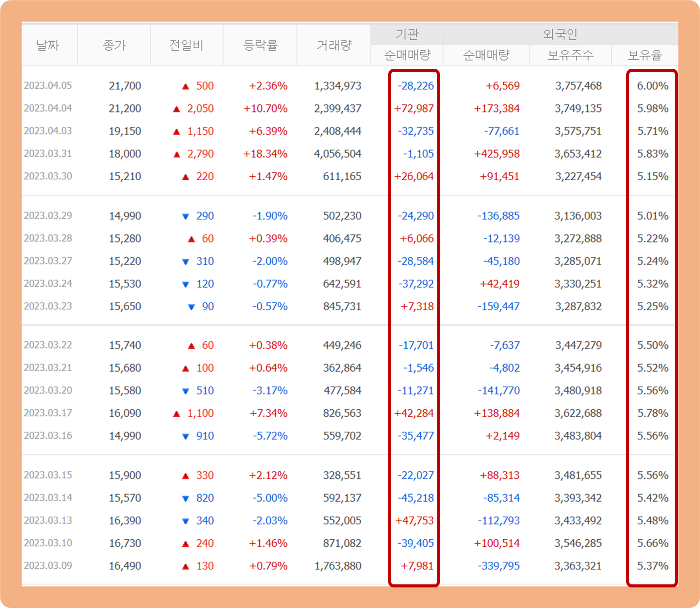Click foreigner net value +425,958
This screenshot has height=608, width=700.
point(497,154)
